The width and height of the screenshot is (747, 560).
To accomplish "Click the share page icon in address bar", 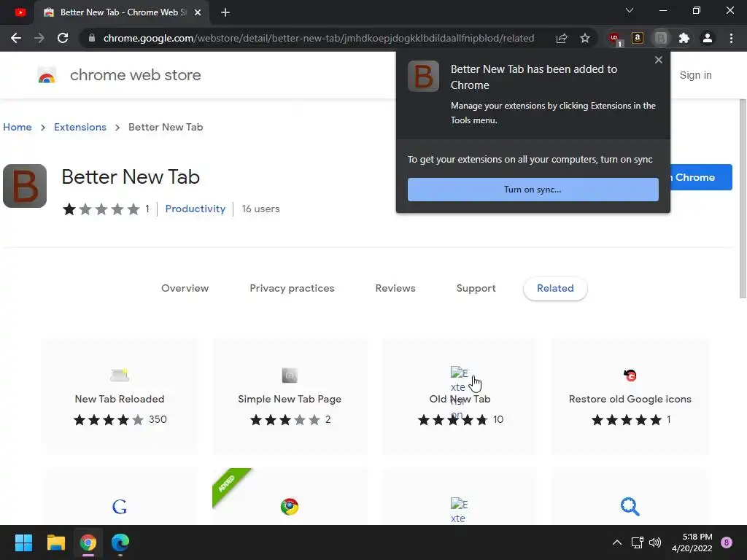I will coord(562,38).
